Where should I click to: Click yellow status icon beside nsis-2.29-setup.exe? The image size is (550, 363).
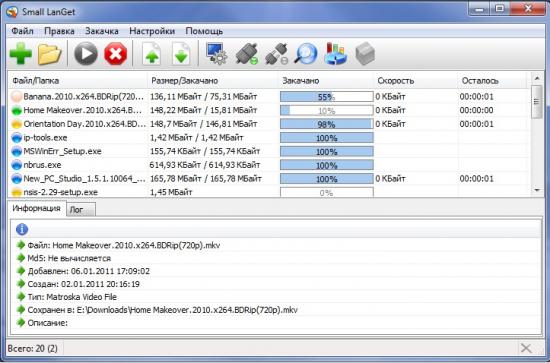tap(17, 192)
